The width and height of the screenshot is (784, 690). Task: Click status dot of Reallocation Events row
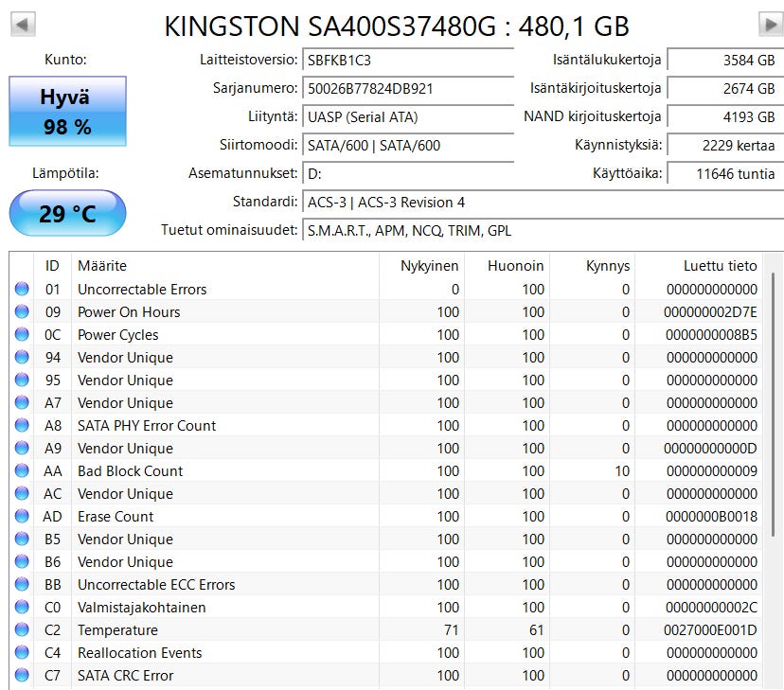coord(22,652)
